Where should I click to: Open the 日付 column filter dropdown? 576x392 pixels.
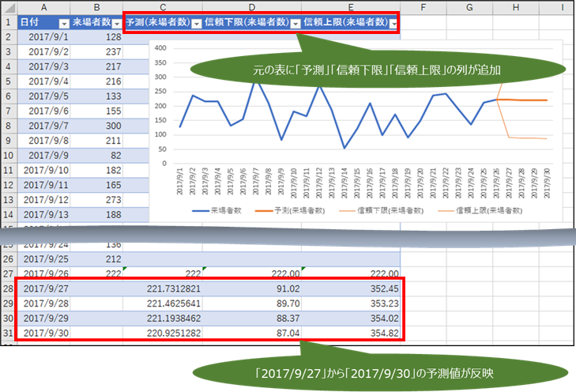pos(64,24)
